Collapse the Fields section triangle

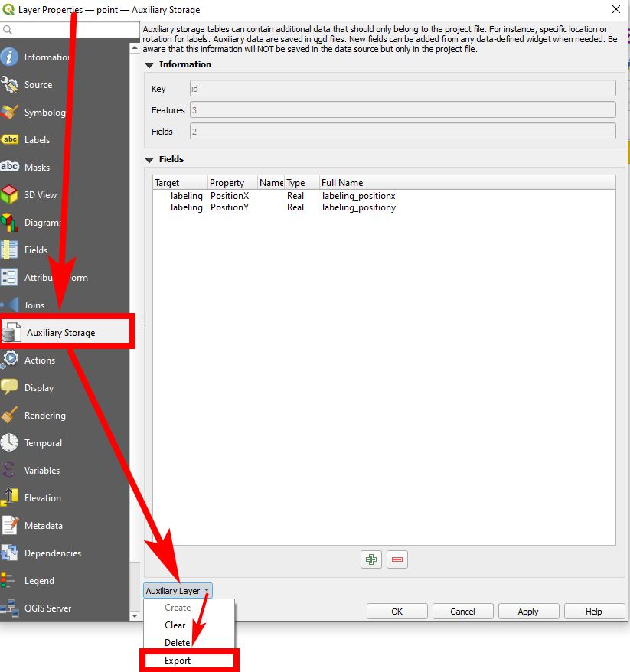coord(149,160)
